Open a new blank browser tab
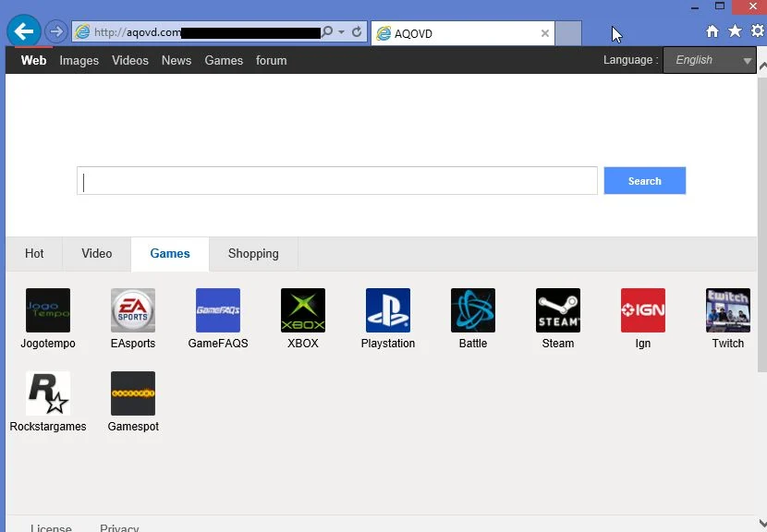767x532 pixels. click(568, 33)
